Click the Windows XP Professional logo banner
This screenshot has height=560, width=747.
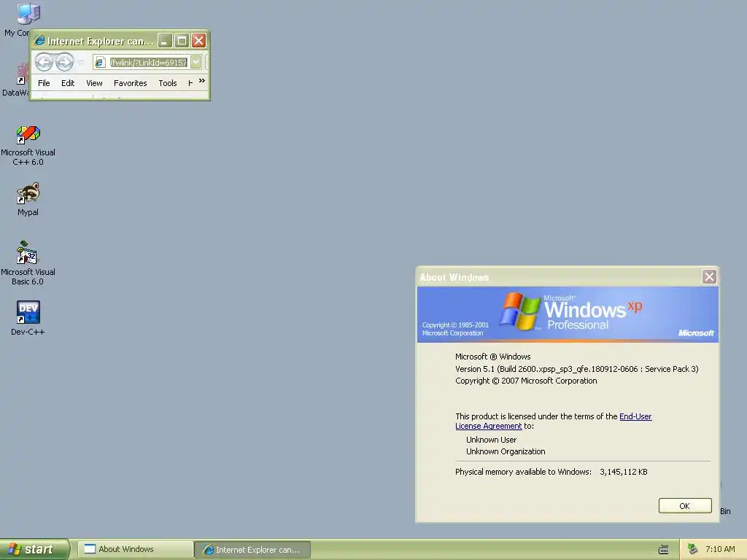(x=568, y=314)
